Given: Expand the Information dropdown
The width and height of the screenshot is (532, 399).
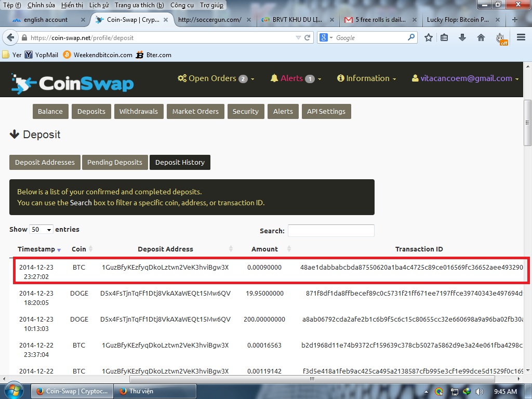Looking at the screenshot, I should [x=366, y=78].
